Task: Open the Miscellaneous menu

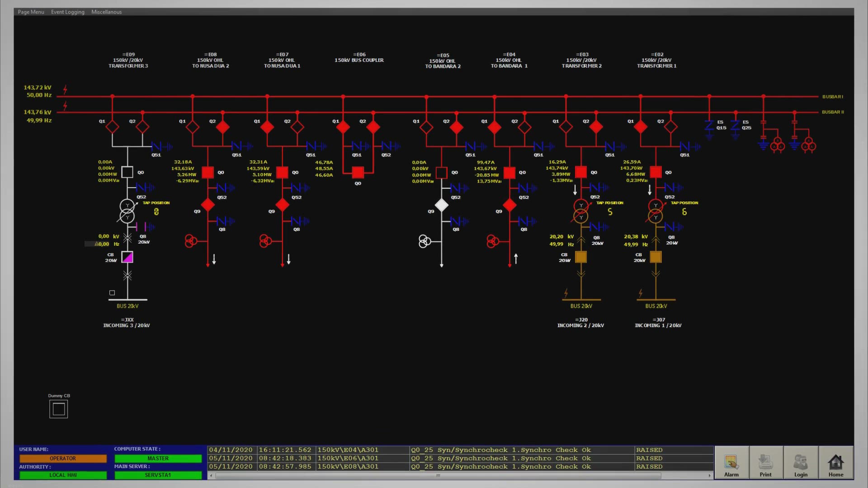Action: click(106, 12)
